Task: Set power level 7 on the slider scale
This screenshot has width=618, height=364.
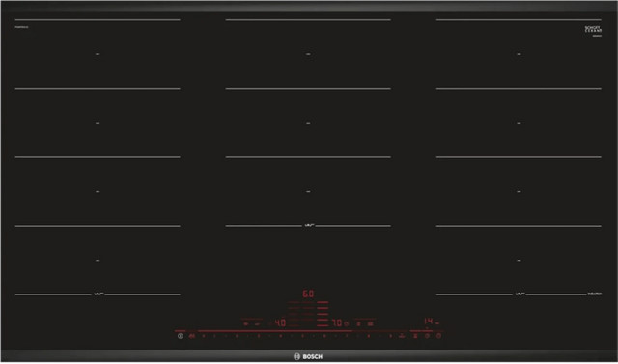Action: point(347,336)
